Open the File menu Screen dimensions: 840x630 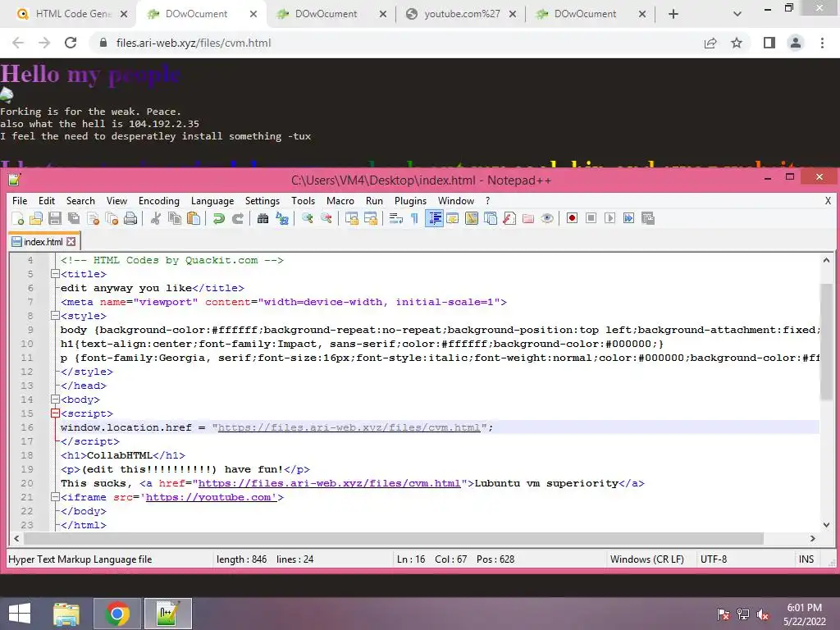click(20, 201)
